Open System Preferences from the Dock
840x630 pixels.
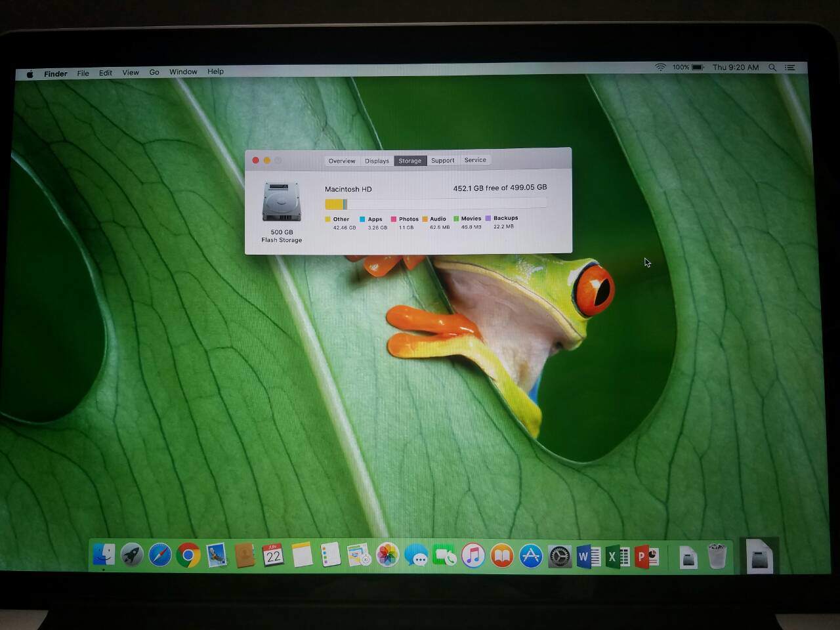click(x=559, y=556)
